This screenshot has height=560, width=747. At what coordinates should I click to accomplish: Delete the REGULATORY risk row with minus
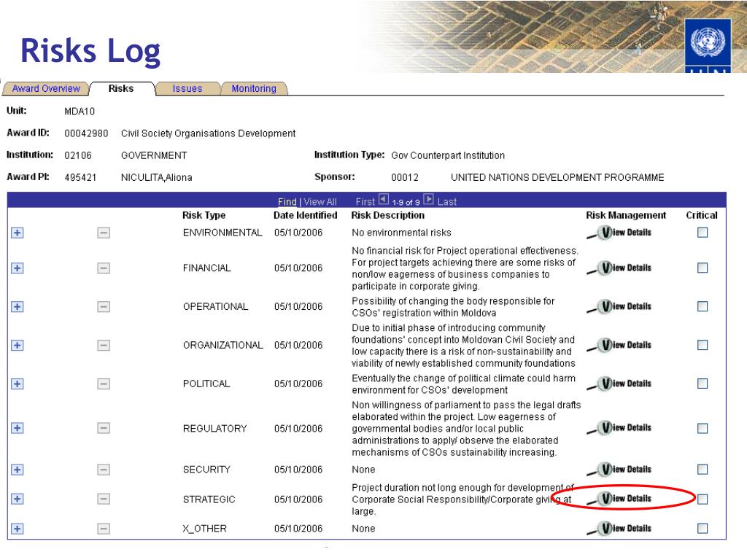[104, 428]
